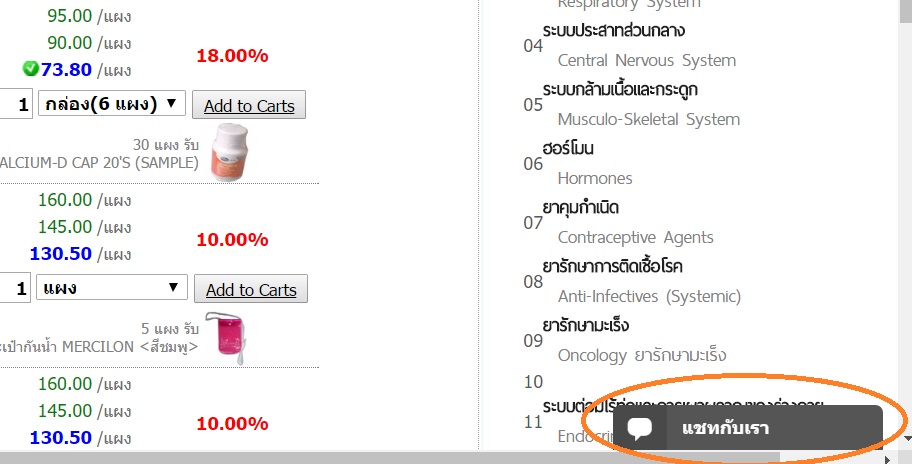Click the quantity field beside กล่อง(6 แผง)
This screenshot has width=912, height=464.
tap(15, 105)
